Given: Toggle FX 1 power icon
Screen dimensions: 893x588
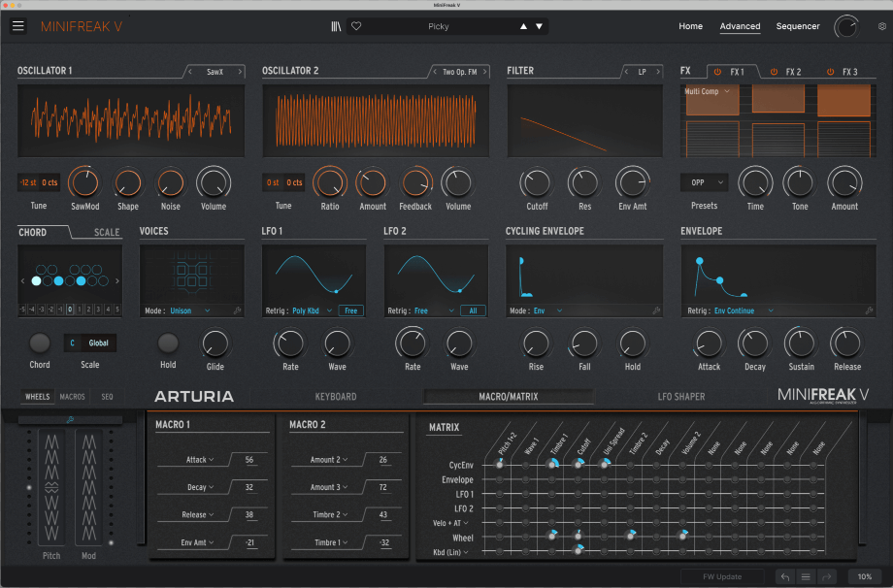Looking at the screenshot, I should (x=717, y=72).
